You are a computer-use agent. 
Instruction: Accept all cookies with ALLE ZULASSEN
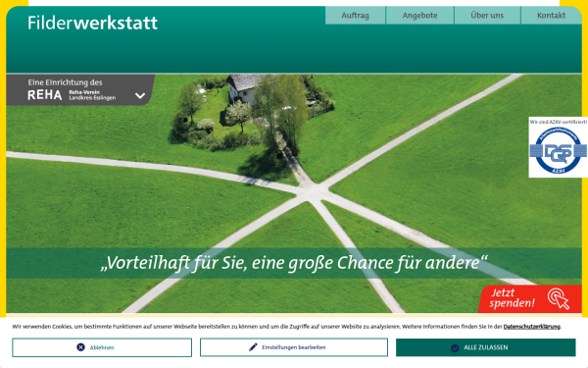(486, 347)
